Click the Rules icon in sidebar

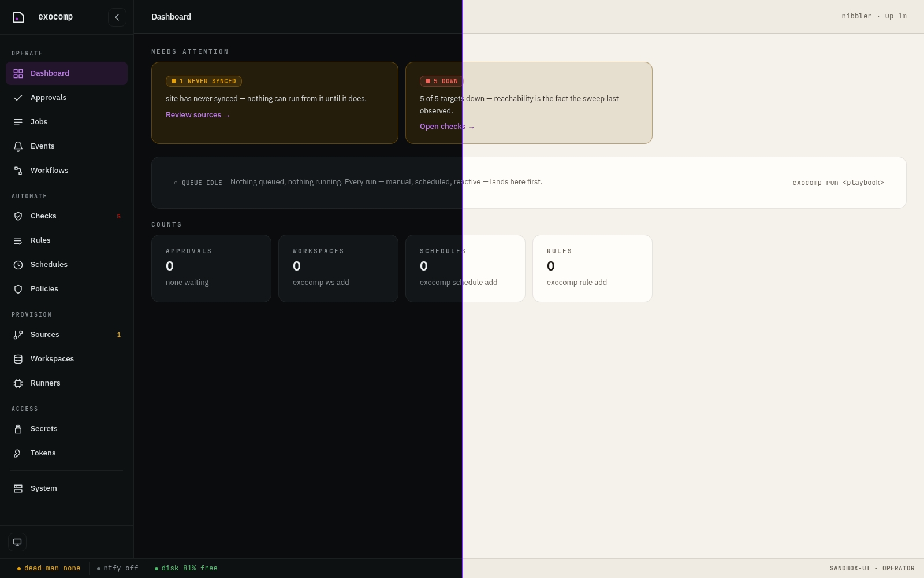(18, 240)
